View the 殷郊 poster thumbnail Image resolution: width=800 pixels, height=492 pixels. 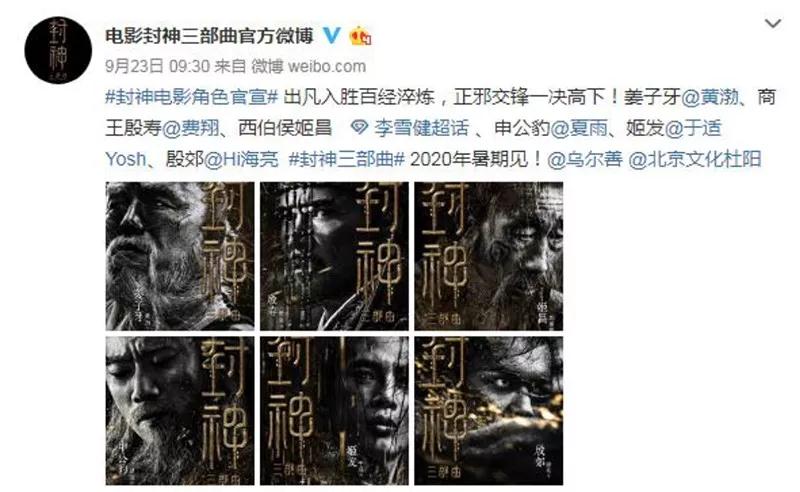489,410
